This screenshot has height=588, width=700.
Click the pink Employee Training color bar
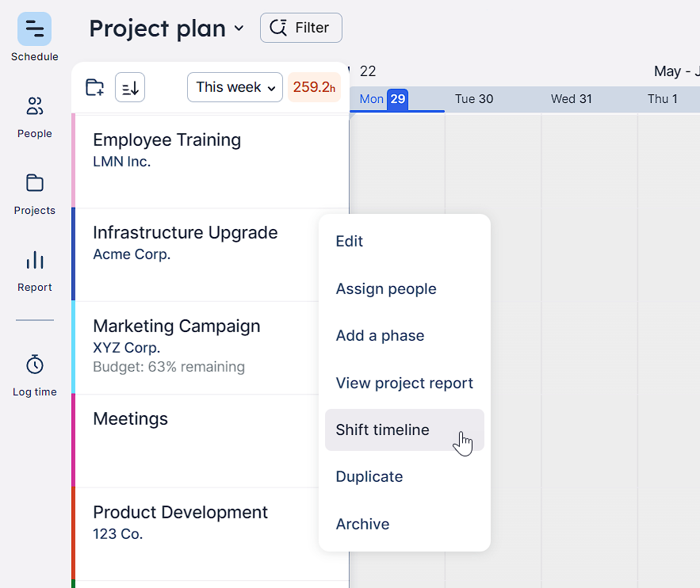74,161
